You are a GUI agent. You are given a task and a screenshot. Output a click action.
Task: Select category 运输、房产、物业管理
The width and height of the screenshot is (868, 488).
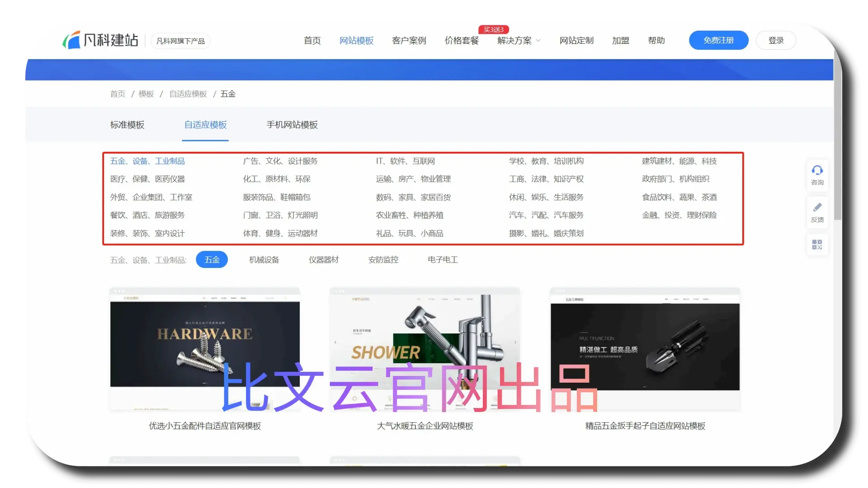[413, 179]
